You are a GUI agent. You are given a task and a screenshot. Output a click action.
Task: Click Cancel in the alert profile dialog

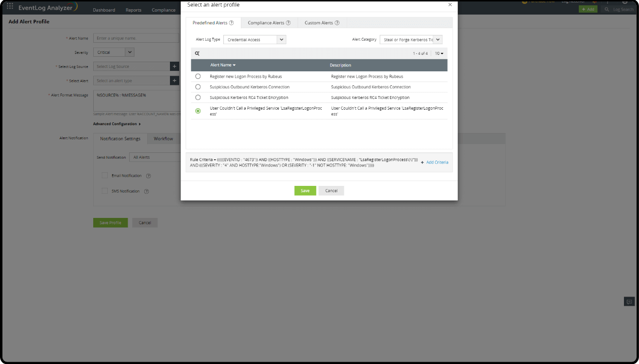click(x=331, y=191)
